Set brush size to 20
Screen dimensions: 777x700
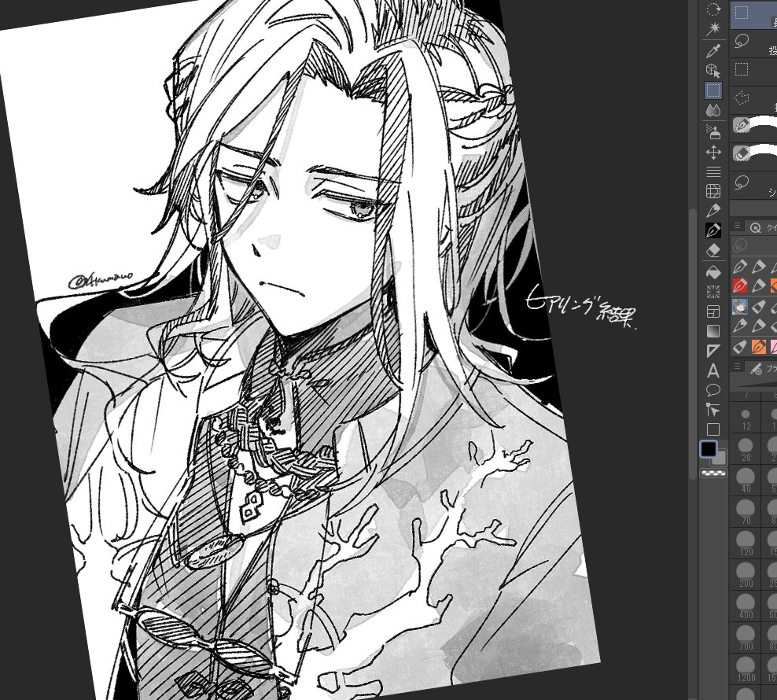(746, 450)
